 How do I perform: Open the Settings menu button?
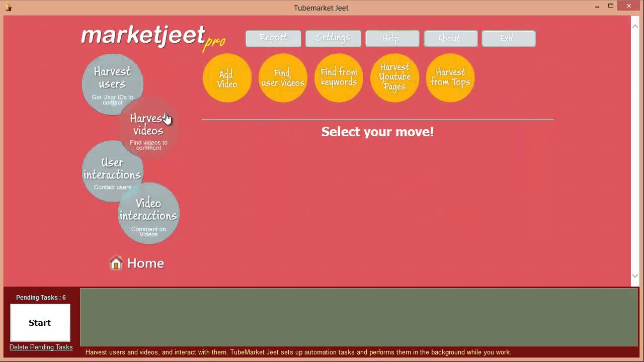(333, 38)
